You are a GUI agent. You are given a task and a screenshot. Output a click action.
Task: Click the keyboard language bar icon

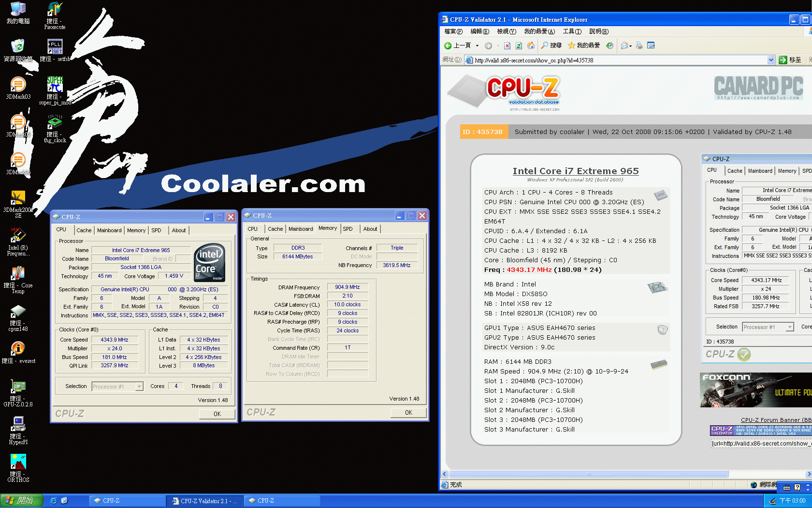(x=786, y=488)
